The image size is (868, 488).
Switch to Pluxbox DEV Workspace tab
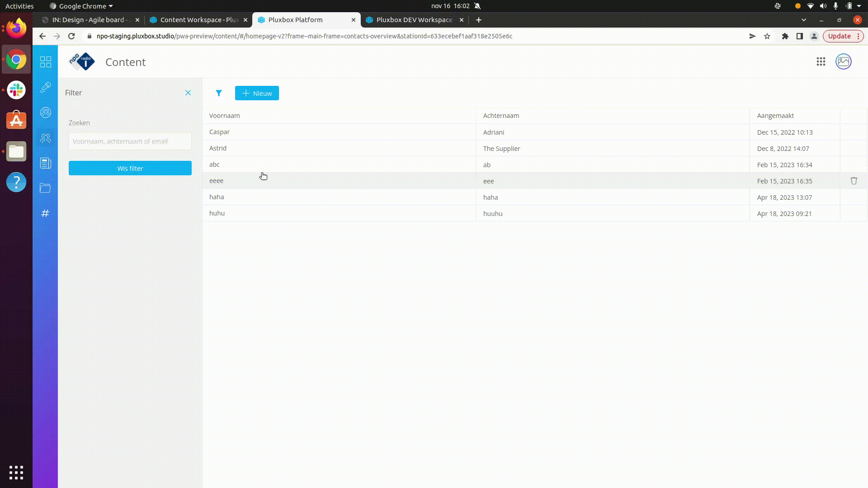[414, 20]
